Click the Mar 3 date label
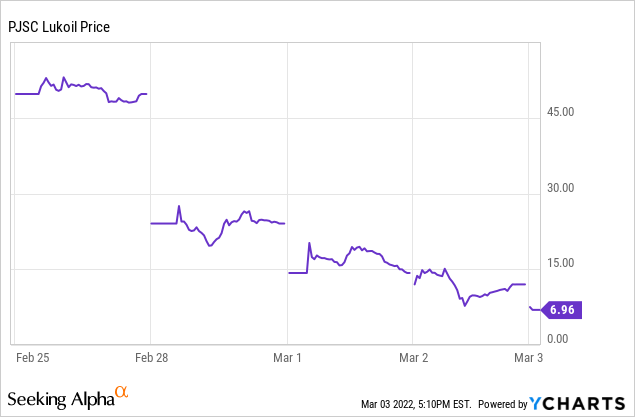Screen dimensions: 635x417 (528, 357)
